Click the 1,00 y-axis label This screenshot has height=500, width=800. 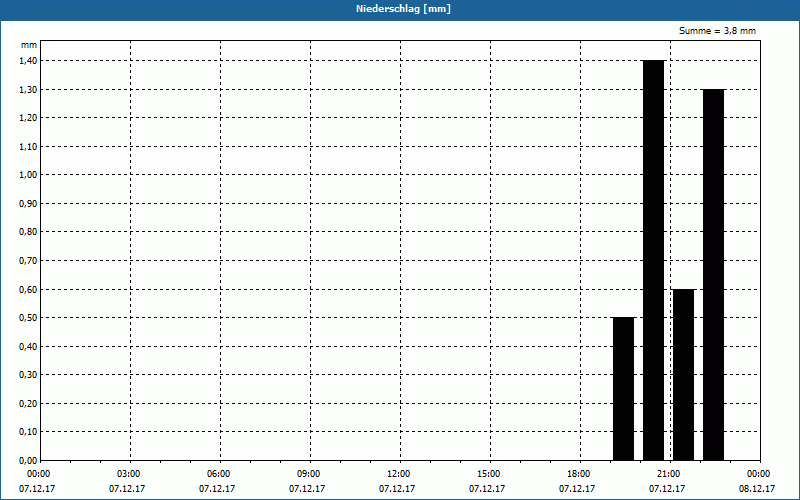click(28, 175)
